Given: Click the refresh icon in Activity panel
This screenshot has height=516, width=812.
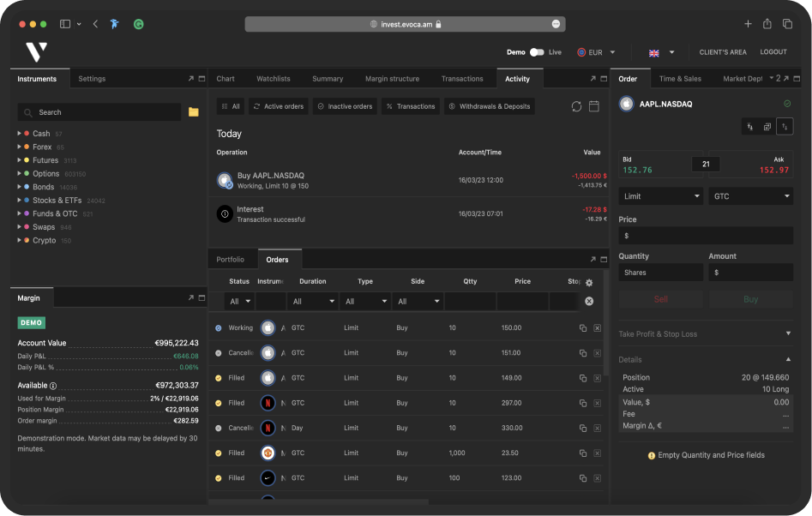Looking at the screenshot, I should [576, 106].
